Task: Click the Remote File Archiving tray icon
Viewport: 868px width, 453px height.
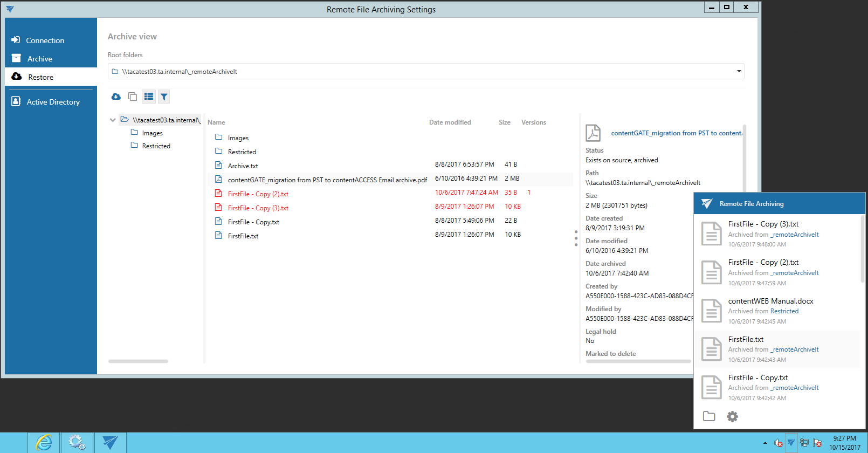Action: pos(791,443)
